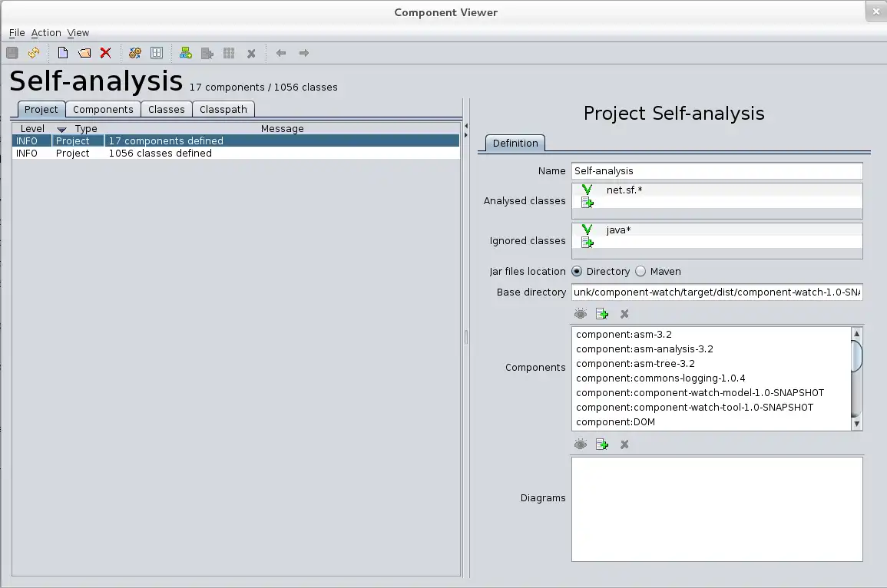Sort by the Message column header

283,128
